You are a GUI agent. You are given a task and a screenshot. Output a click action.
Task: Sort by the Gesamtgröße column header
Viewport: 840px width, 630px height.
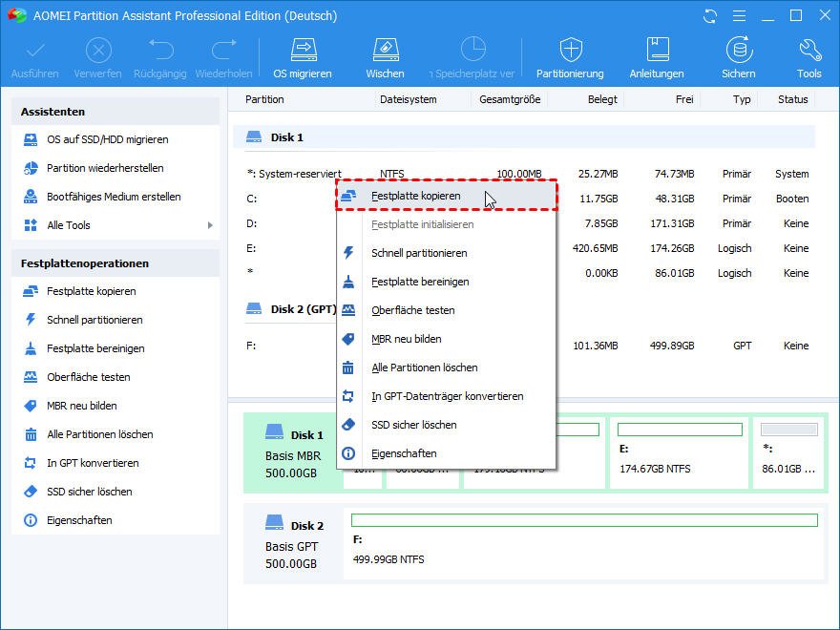coord(510,99)
